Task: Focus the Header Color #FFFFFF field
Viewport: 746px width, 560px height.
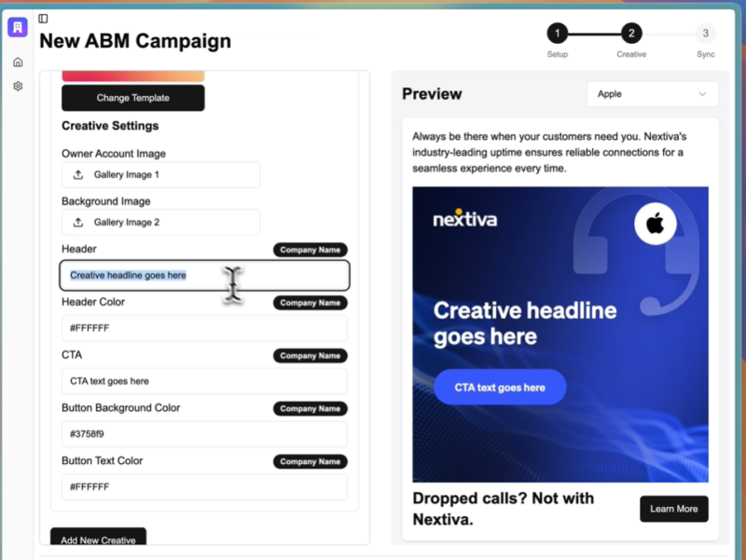Action: [x=204, y=328]
